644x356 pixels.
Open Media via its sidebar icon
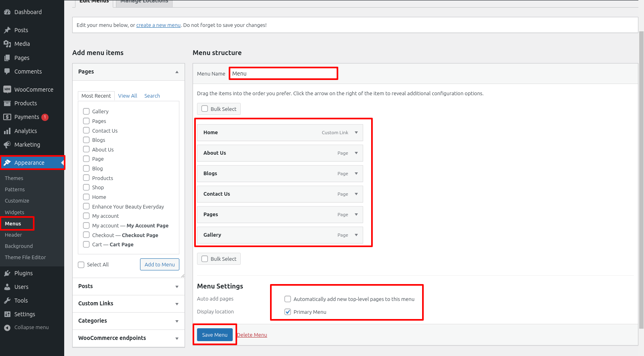pos(7,44)
